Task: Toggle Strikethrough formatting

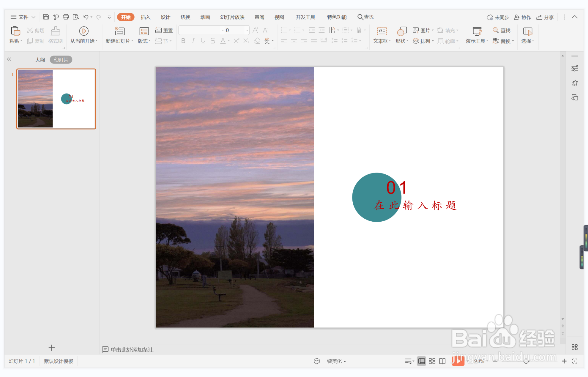Action: pyautogui.click(x=213, y=41)
